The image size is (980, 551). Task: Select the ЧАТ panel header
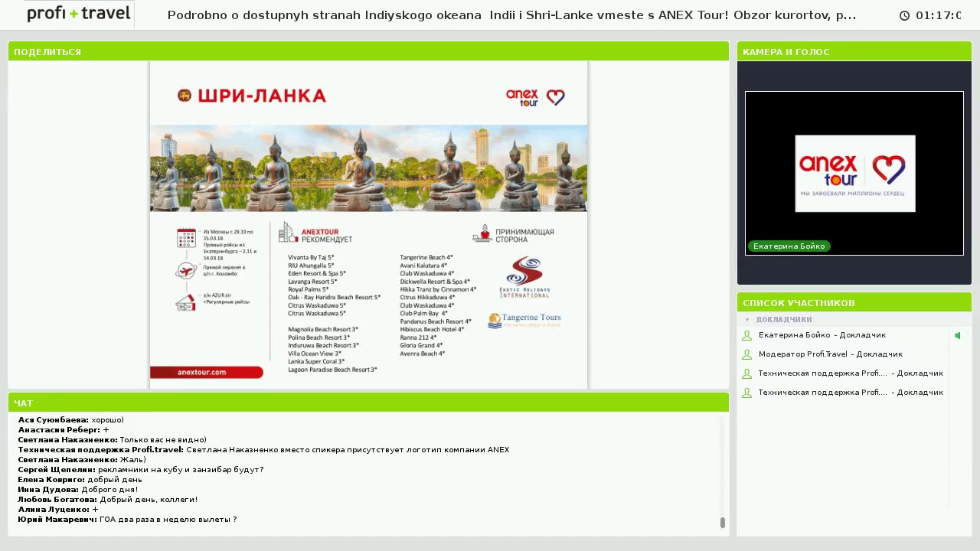tap(368, 403)
